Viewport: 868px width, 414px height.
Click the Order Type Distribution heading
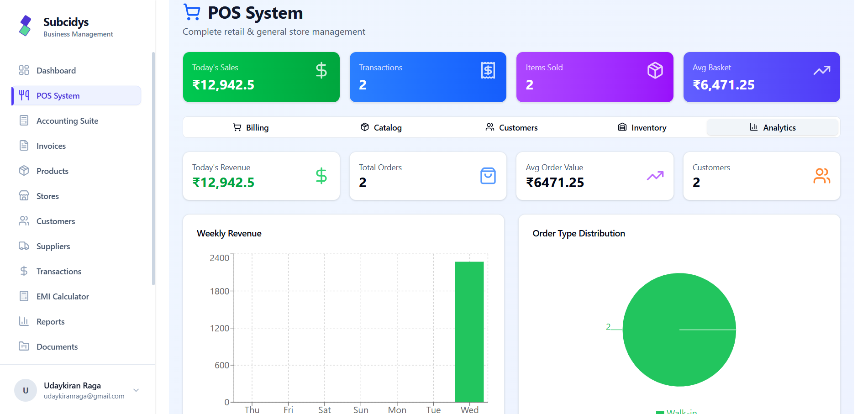[579, 233]
